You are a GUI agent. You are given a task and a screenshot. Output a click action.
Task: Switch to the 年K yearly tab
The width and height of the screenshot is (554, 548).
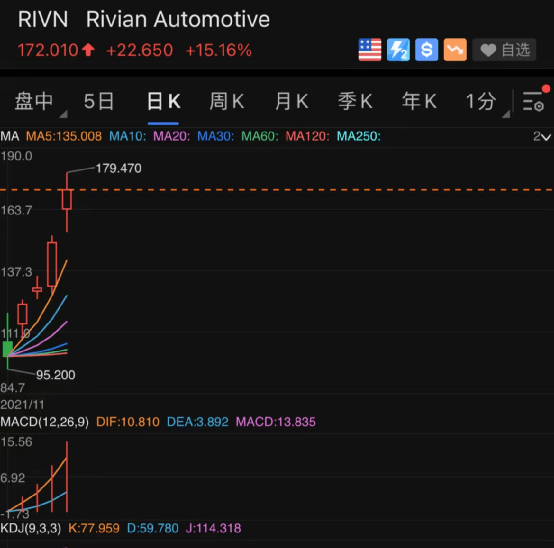tap(419, 101)
